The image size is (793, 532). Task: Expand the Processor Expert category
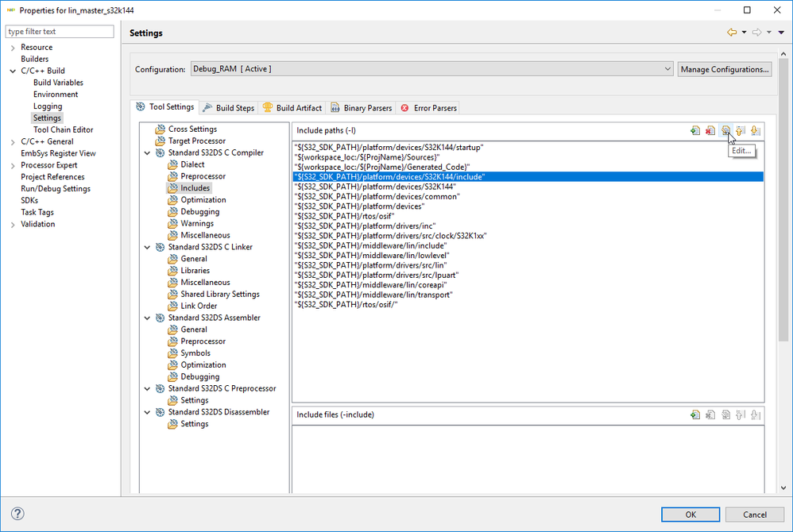click(x=13, y=165)
